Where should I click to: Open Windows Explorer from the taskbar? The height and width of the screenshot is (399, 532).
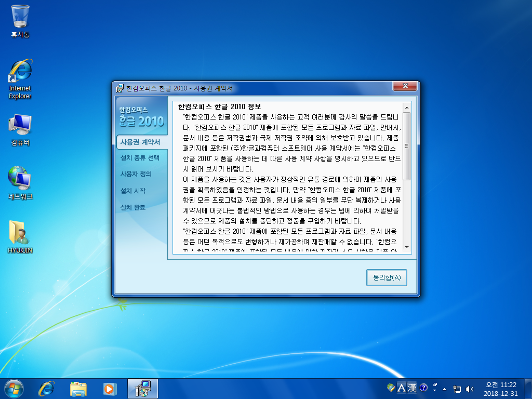tap(78, 389)
